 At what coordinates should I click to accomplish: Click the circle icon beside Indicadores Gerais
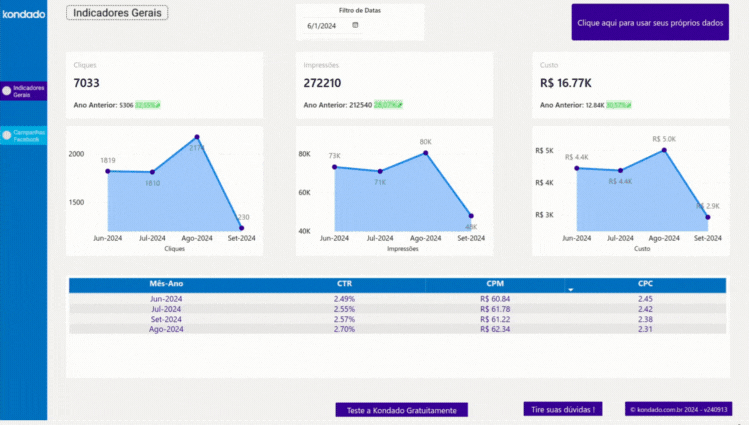[x=7, y=91]
